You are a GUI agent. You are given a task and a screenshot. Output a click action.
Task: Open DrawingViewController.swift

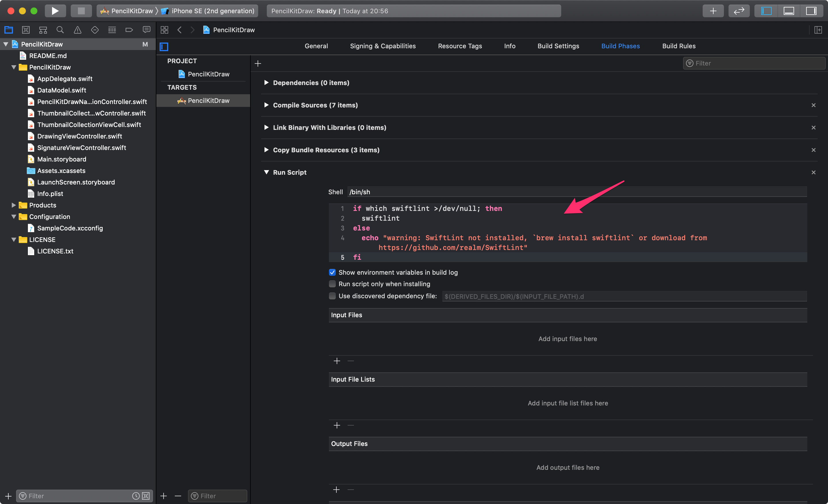click(79, 136)
